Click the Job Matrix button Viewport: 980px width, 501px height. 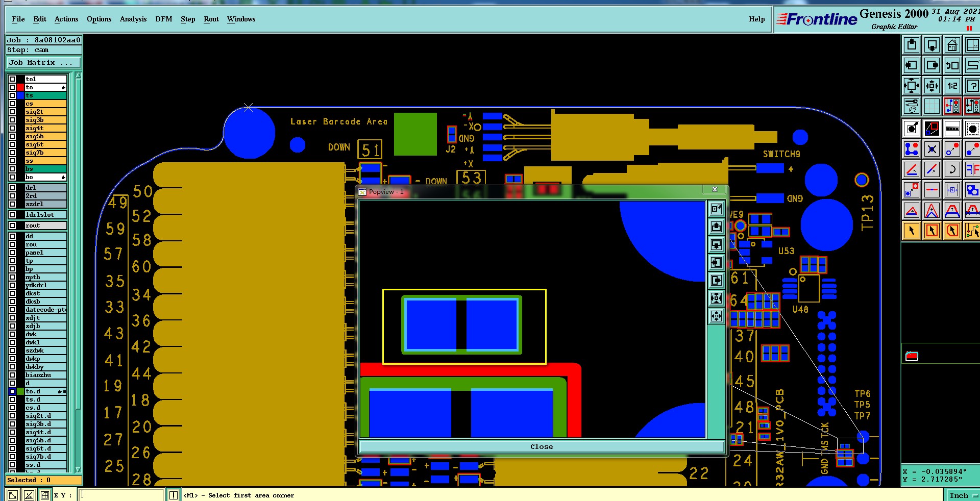pyautogui.click(x=44, y=63)
